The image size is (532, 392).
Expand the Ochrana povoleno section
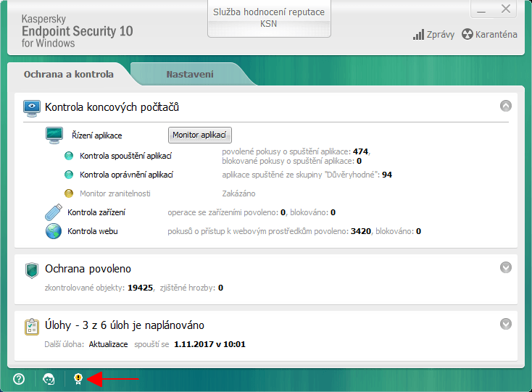pyautogui.click(x=506, y=267)
